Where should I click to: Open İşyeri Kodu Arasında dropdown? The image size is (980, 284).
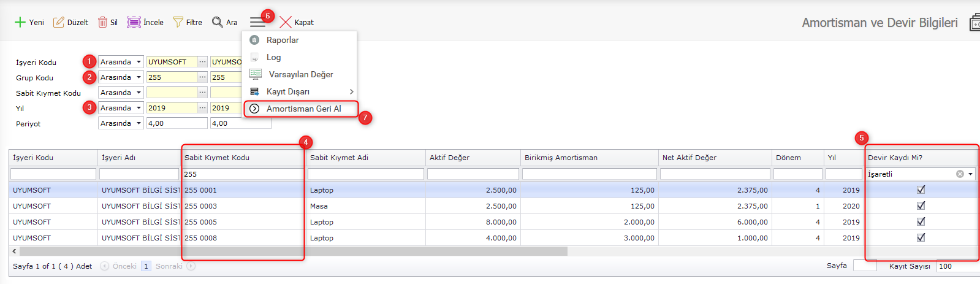tap(139, 62)
